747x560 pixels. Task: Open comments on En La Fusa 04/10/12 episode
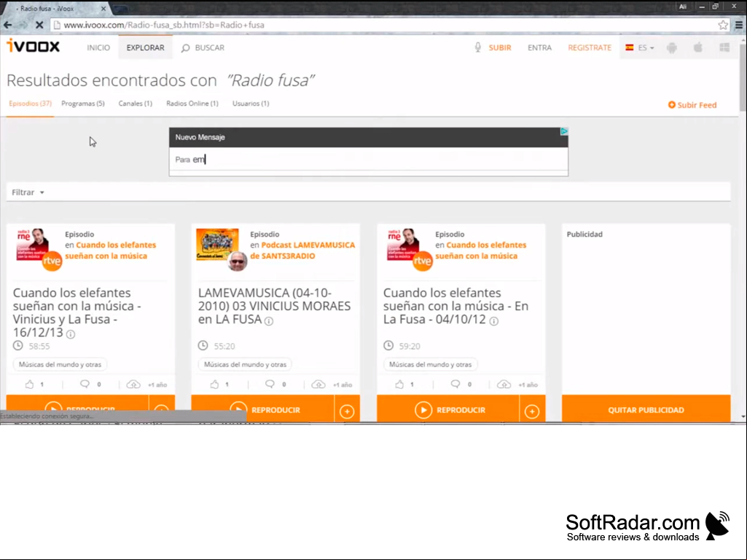455,384
